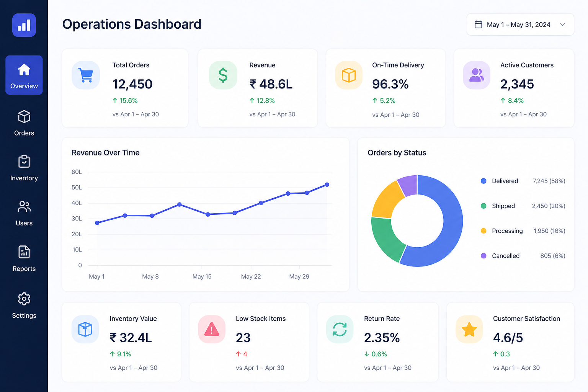Click the '4.6/5' satisfaction value
The image size is (588, 392).
pos(508,338)
